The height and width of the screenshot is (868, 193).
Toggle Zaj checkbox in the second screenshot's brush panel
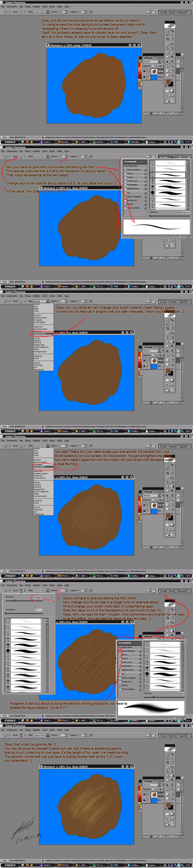125,193
